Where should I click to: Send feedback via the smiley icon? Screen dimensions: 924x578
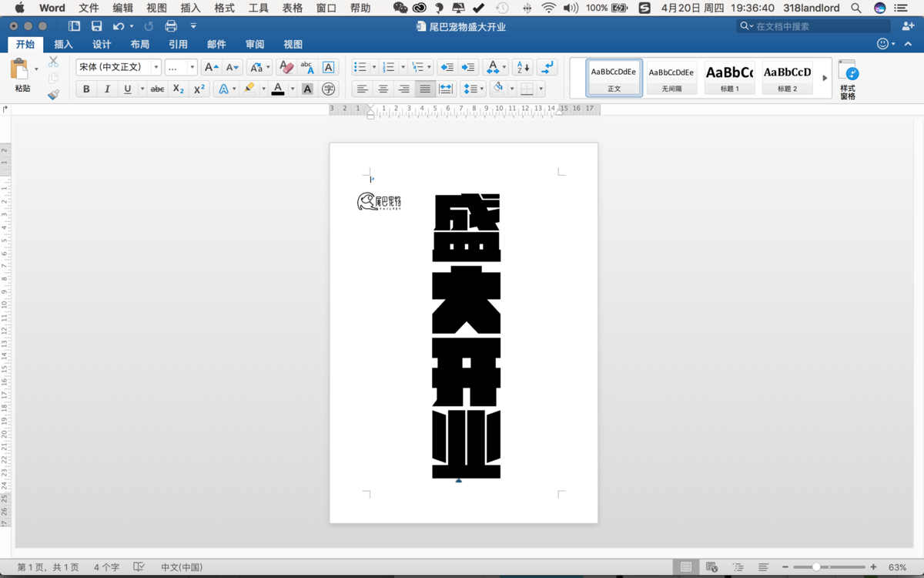pyautogui.click(x=882, y=44)
